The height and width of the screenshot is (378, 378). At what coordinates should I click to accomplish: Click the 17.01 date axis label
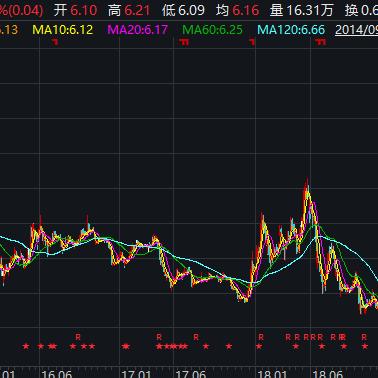click(137, 373)
